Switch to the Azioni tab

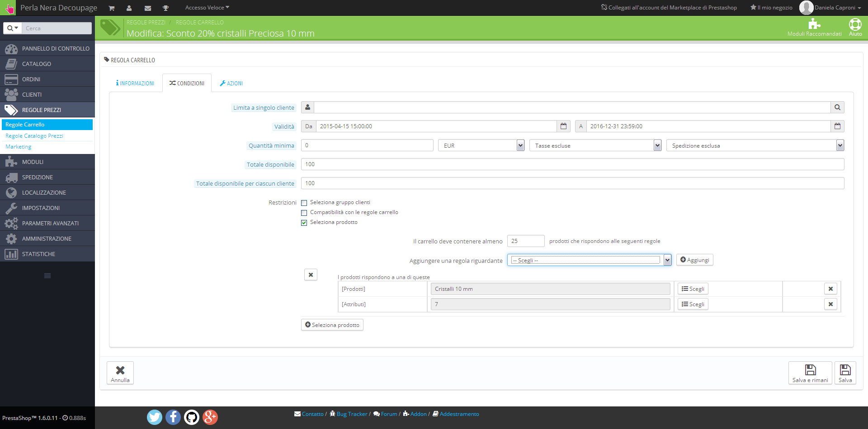pos(231,84)
